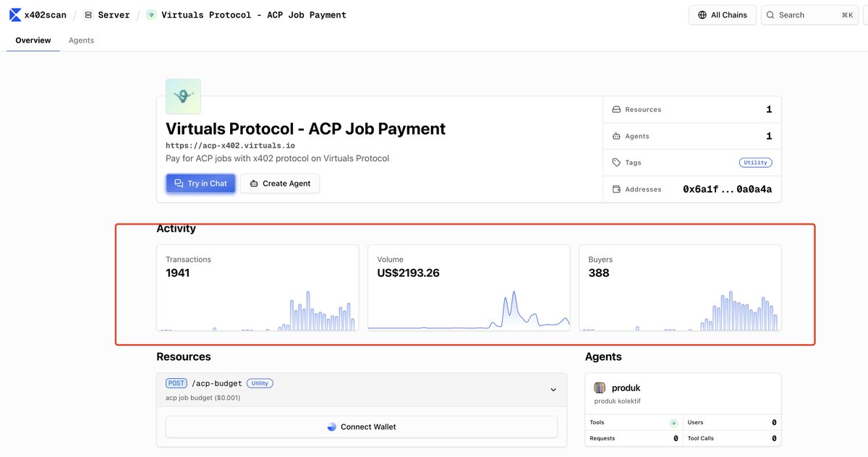Screen dimensions: 868x457
Task: Click the Tools sprout toggle on produk agent card
Action: point(673,422)
